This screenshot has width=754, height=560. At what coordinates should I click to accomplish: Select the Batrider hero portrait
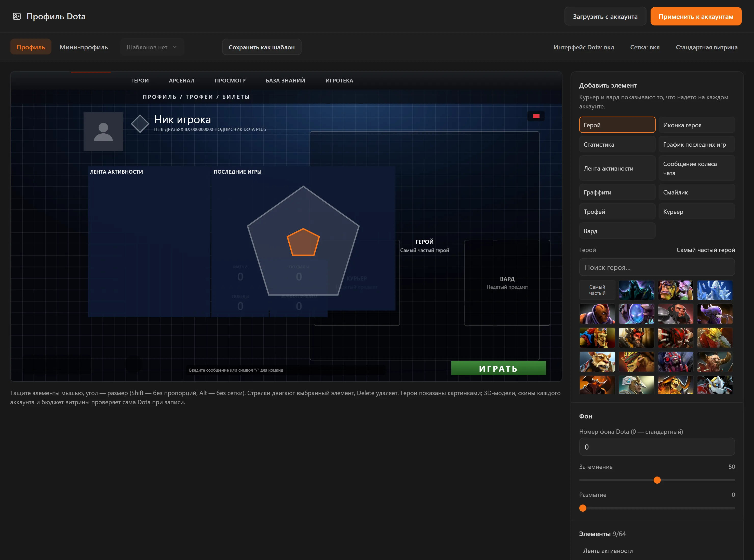tap(597, 338)
